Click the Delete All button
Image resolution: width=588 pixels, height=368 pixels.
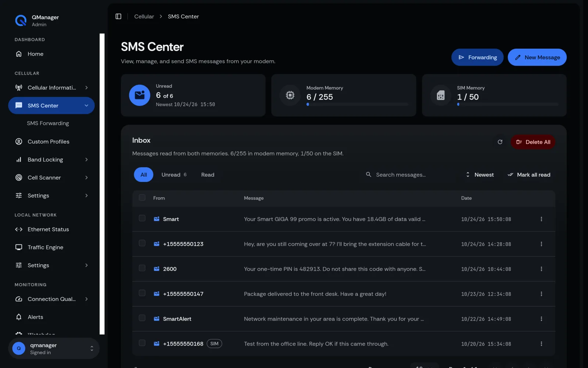pyautogui.click(x=533, y=142)
